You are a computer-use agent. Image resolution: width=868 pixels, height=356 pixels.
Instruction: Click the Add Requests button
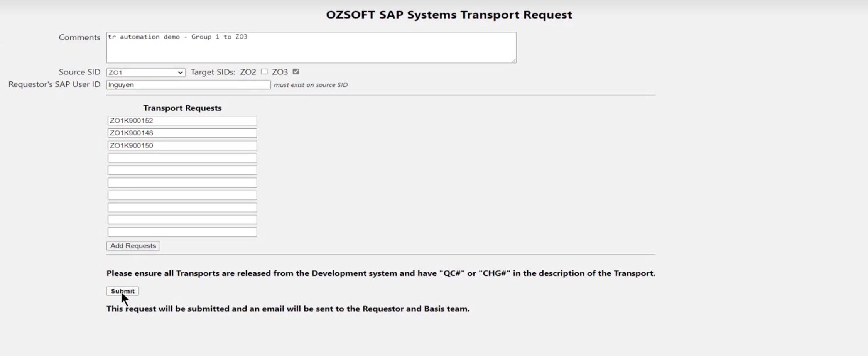point(133,246)
